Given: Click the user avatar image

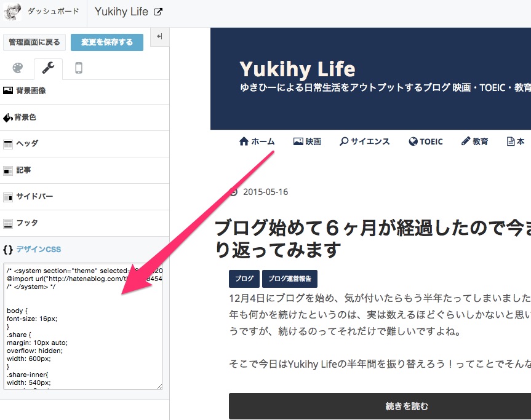Looking at the screenshot, I should pyautogui.click(x=12, y=12).
